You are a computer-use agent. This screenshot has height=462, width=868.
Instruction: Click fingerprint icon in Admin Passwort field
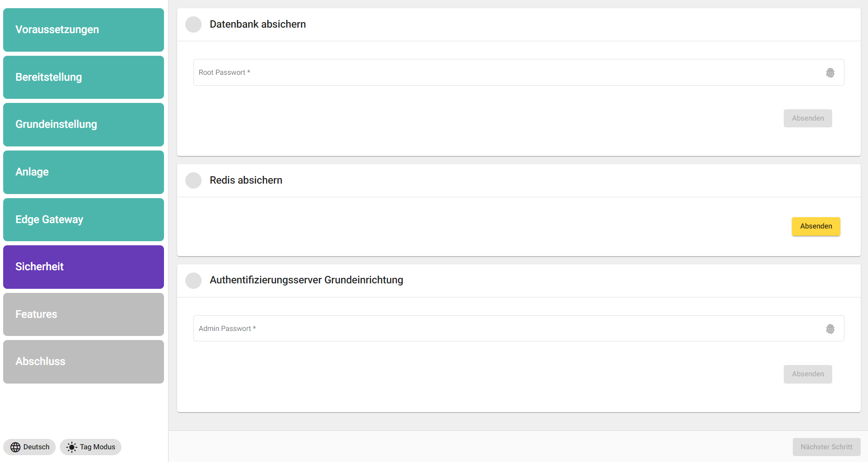pyautogui.click(x=830, y=329)
